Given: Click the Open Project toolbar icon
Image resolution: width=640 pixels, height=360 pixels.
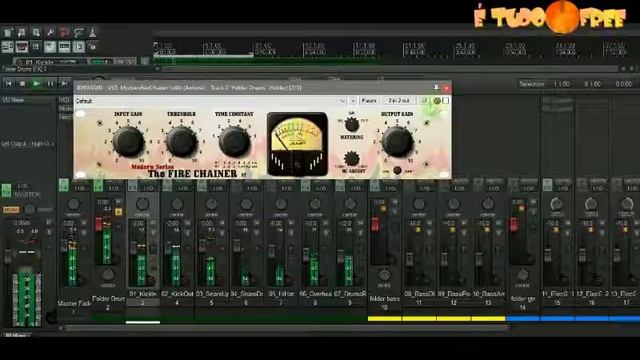Looking at the screenshot, I should [x=22, y=33].
